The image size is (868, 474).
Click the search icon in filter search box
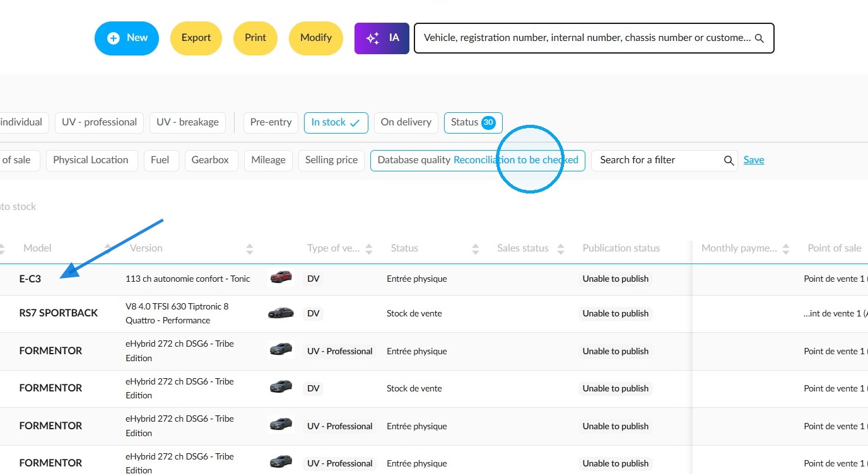click(x=729, y=161)
